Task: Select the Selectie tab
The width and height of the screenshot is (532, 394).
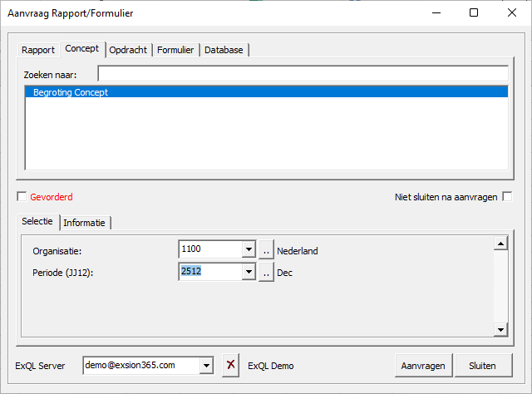Action: [37, 221]
